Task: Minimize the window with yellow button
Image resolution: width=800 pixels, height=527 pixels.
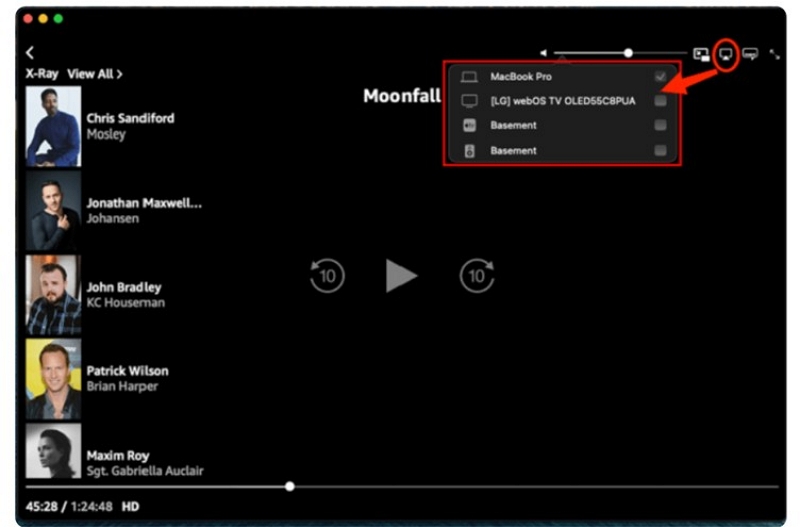Action: [x=43, y=18]
